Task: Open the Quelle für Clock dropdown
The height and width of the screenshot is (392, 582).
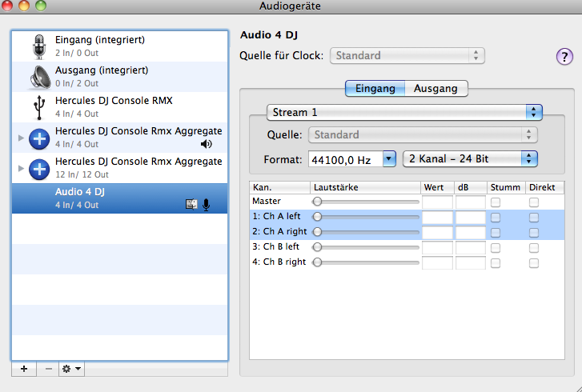Action: [407, 56]
